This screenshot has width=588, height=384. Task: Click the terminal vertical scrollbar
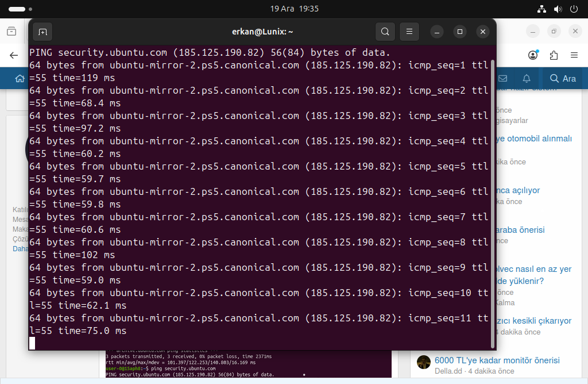pos(493,204)
